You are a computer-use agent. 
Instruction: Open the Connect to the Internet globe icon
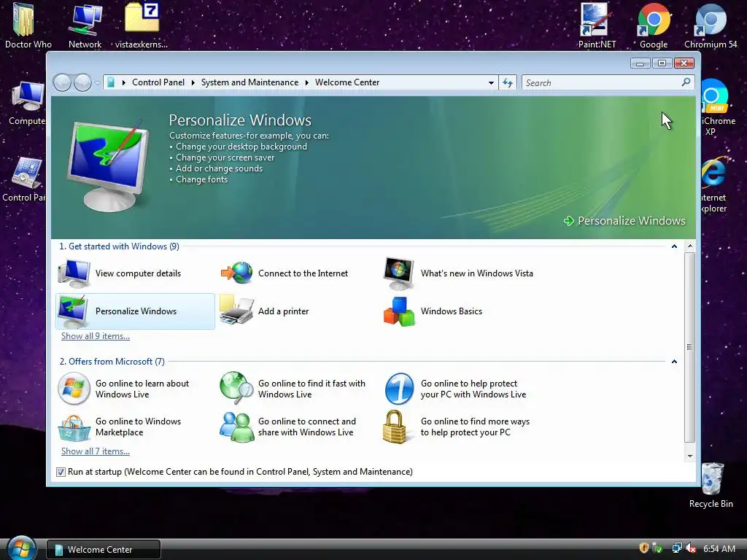[x=237, y=273]
